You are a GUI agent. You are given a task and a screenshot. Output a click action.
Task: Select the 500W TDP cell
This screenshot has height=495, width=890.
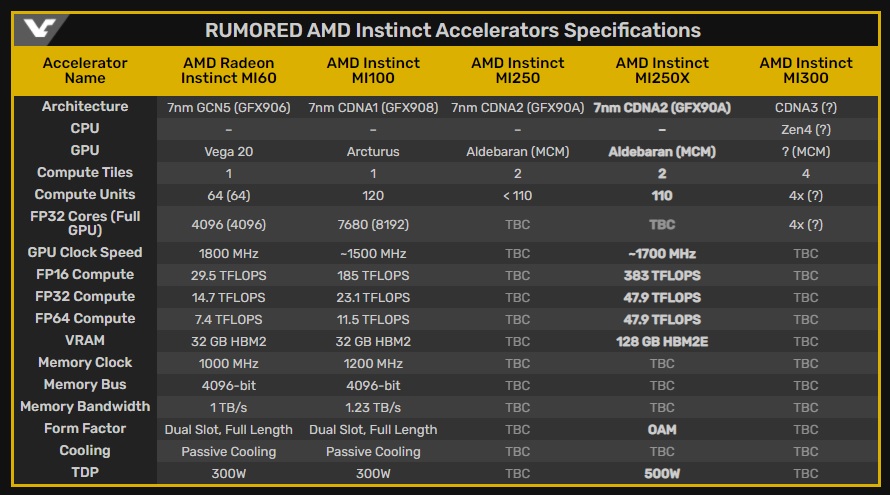pos(661,474)
